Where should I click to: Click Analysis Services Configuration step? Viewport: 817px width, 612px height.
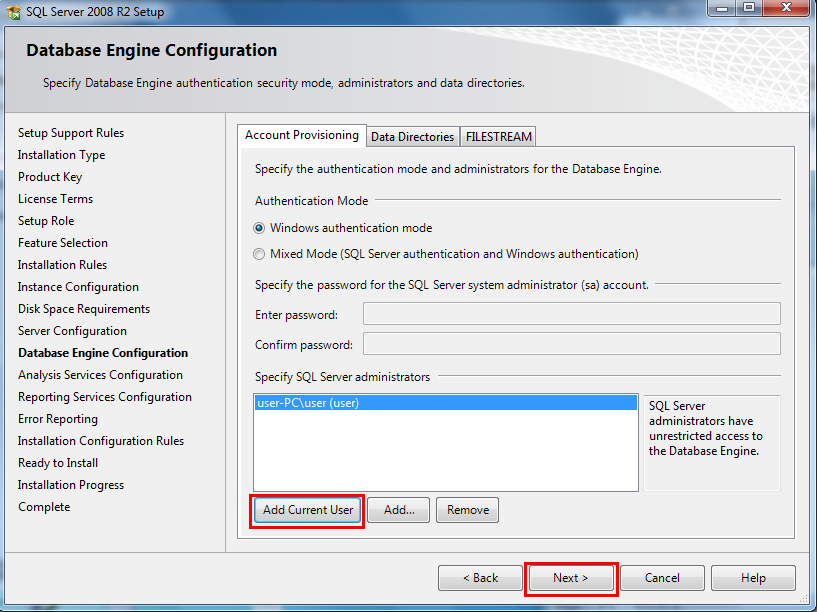click(100, 375)
